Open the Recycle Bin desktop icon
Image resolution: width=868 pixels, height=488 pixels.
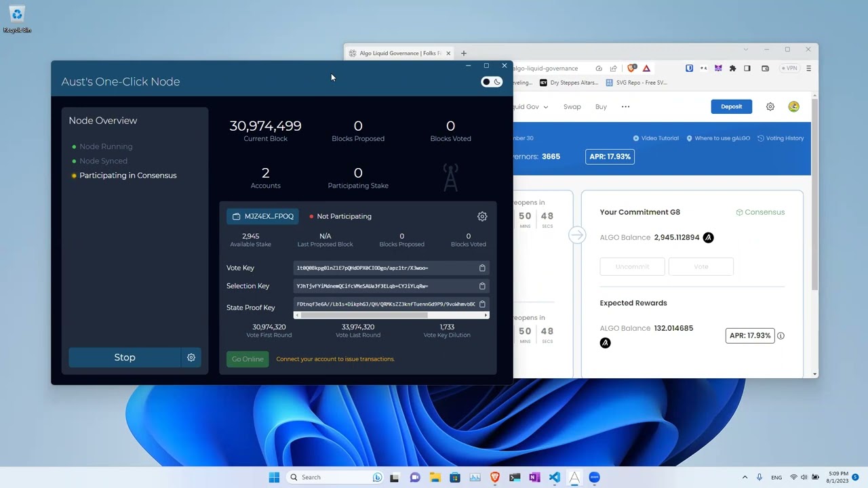click(17, 19)
